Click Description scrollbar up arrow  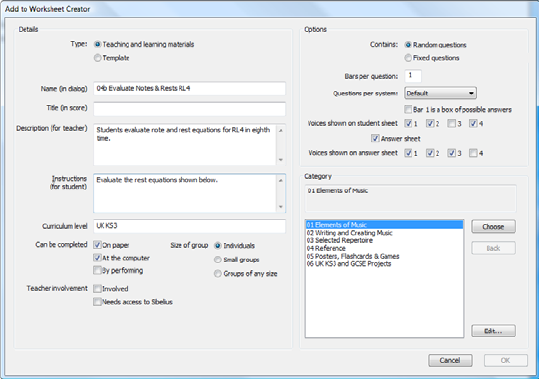click(281, 130)
